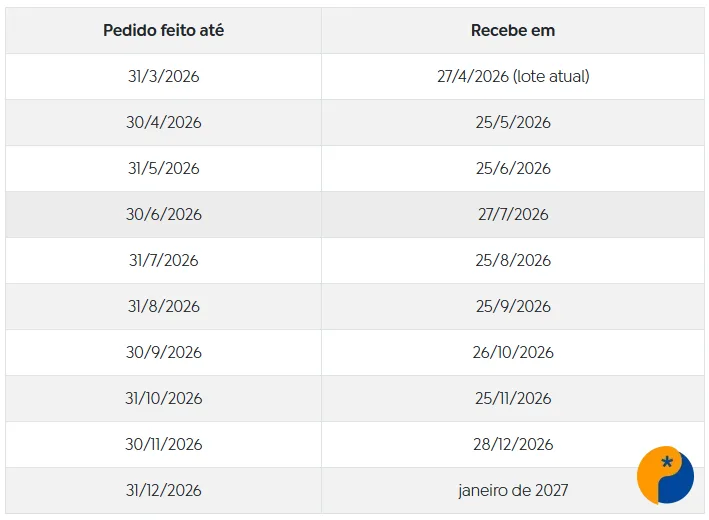The image size is (709, 520).
Task: Click the orange and blue asterisk floating icon
Action: tap(665, 475)
